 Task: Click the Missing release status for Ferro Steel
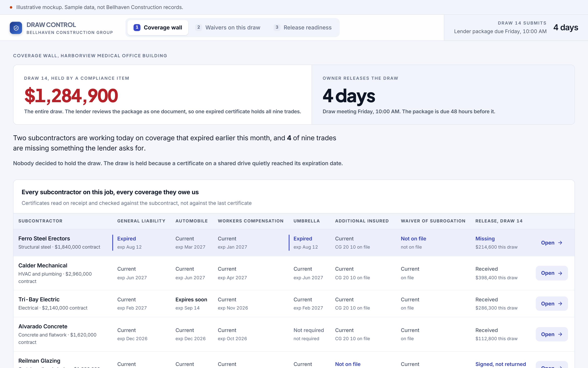click(x=485, y=239)
